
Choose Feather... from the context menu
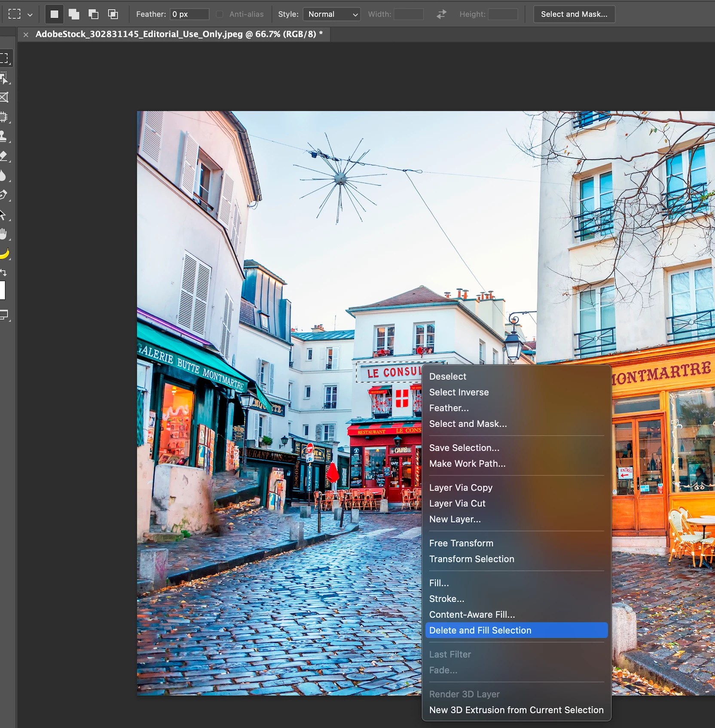pos(516,408)
